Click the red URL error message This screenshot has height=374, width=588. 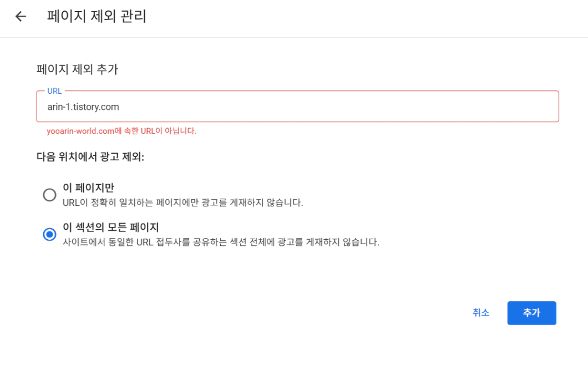pos(121,131)
